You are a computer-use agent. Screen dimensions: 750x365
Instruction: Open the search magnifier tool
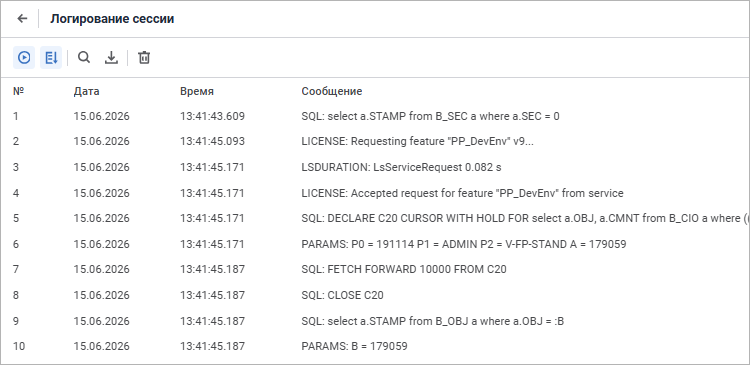tap(84, 58)
